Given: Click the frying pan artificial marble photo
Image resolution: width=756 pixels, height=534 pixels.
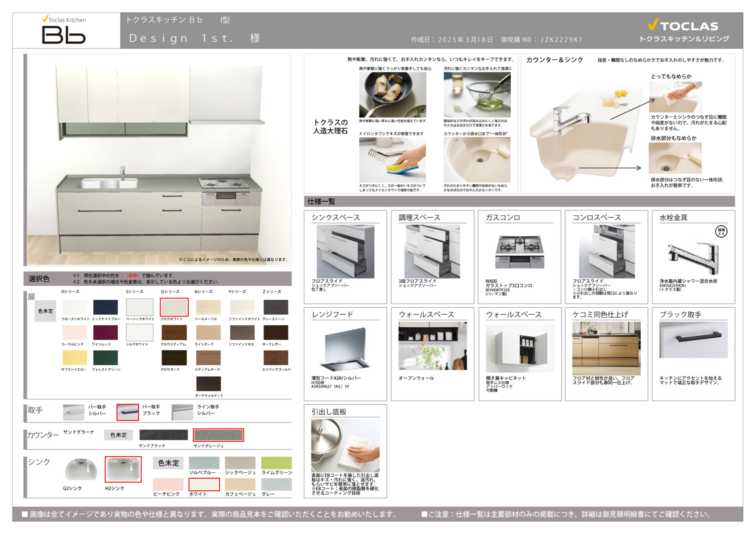Looking at the screenshot, I should click(392, 94).
